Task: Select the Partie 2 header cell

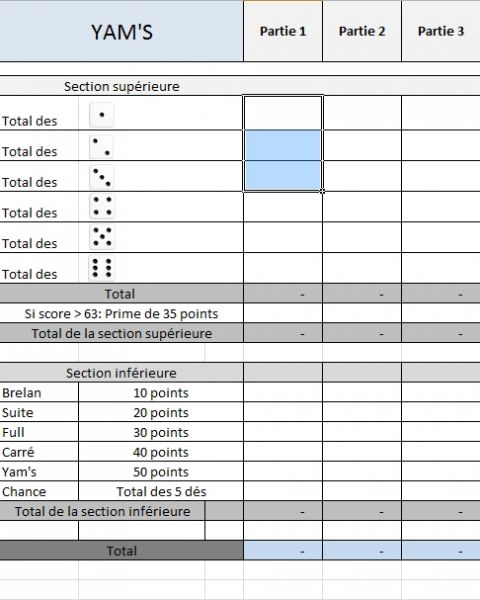Action: coord(362,31)
